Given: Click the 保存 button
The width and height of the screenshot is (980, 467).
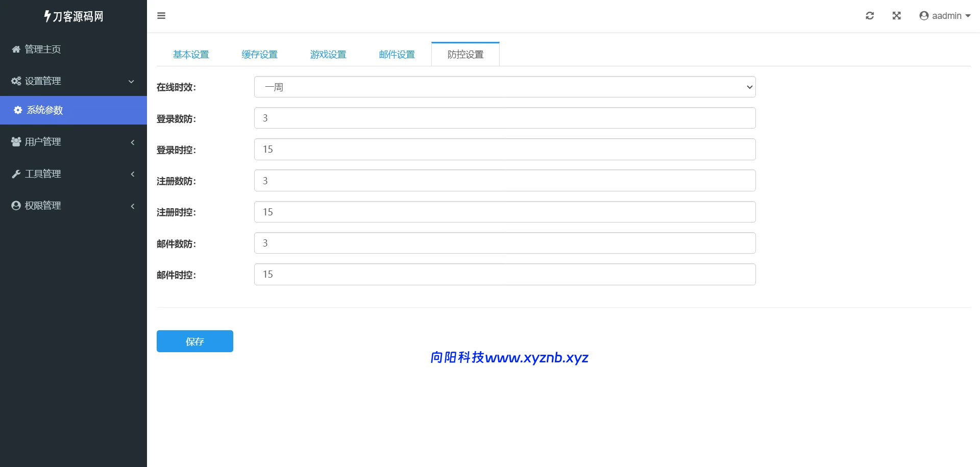Looking at the screenshot, I should [194, 341].
